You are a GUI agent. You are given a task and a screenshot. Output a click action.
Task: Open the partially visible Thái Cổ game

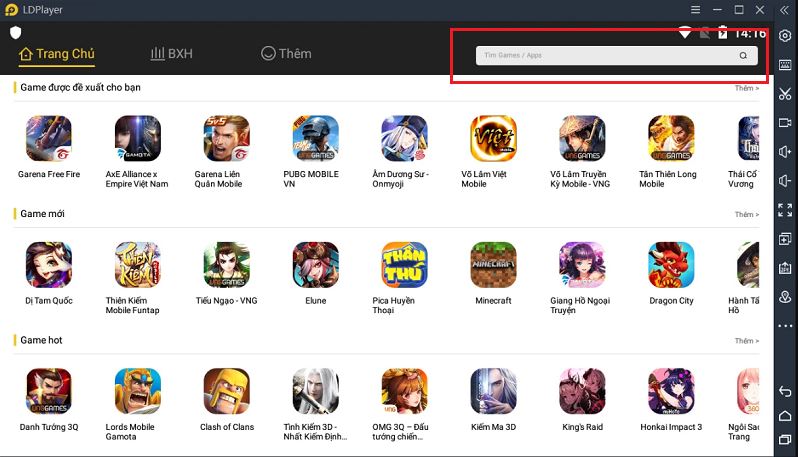(748, 138)
